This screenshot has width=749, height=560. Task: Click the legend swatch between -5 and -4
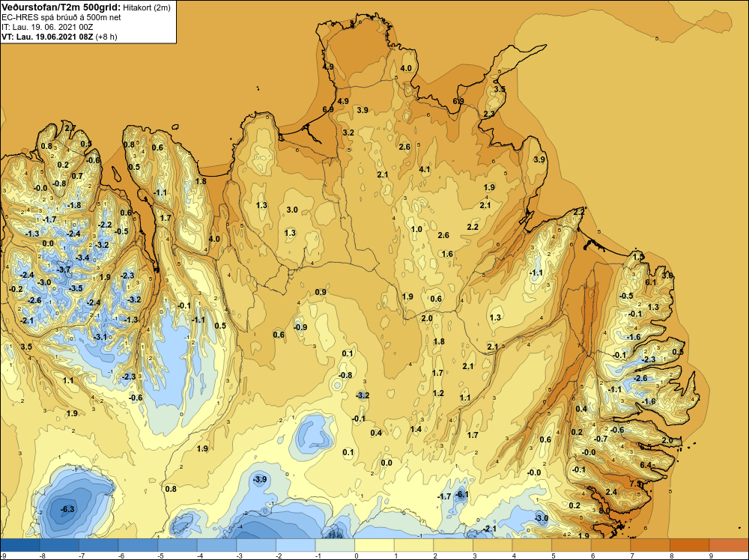(178, 545)
